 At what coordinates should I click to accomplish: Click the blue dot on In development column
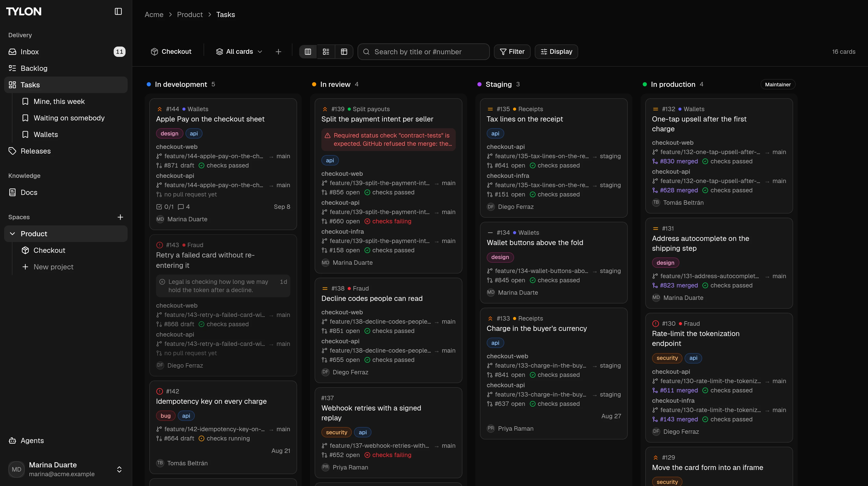149,84
